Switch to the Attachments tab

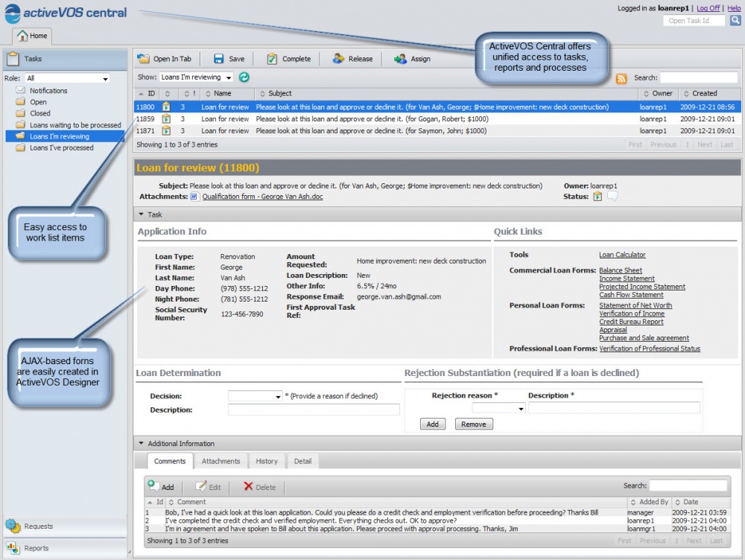[x=221, y=461]
